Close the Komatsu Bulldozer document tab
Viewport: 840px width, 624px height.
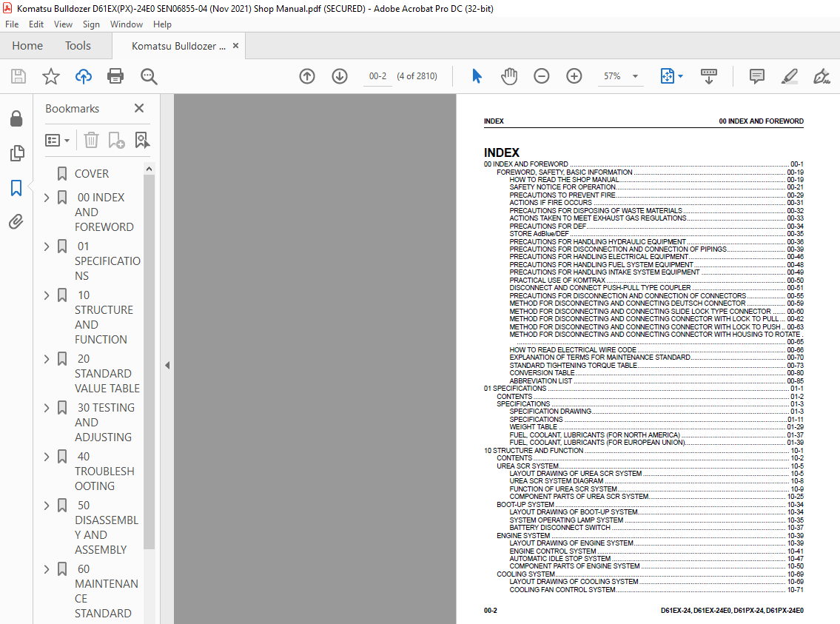(235, 46)
